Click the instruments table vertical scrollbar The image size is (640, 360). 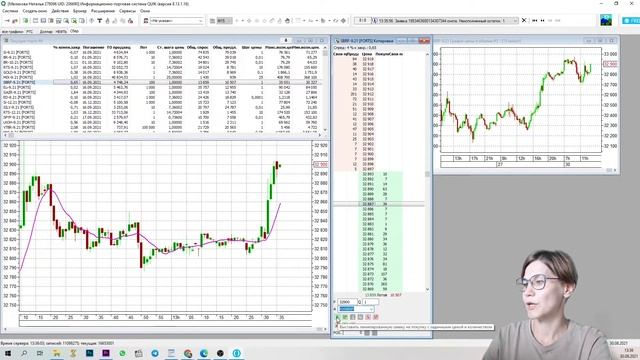click(325, 88)
